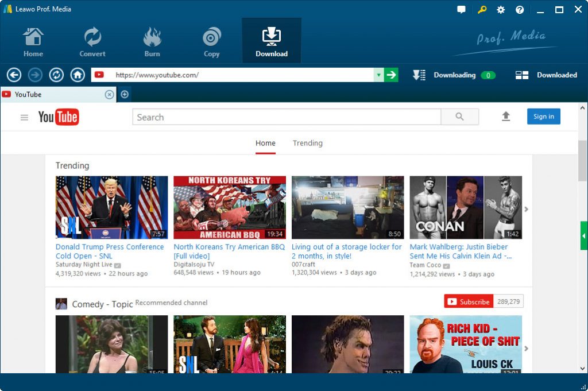
Task: Go forward with the browser forward arrow
Action: point(35,75)
